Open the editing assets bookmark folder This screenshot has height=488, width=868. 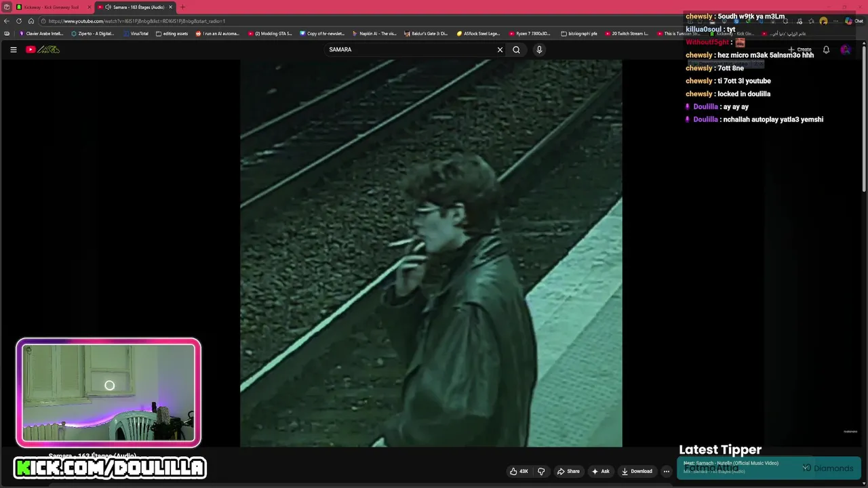tap(172, 33)
